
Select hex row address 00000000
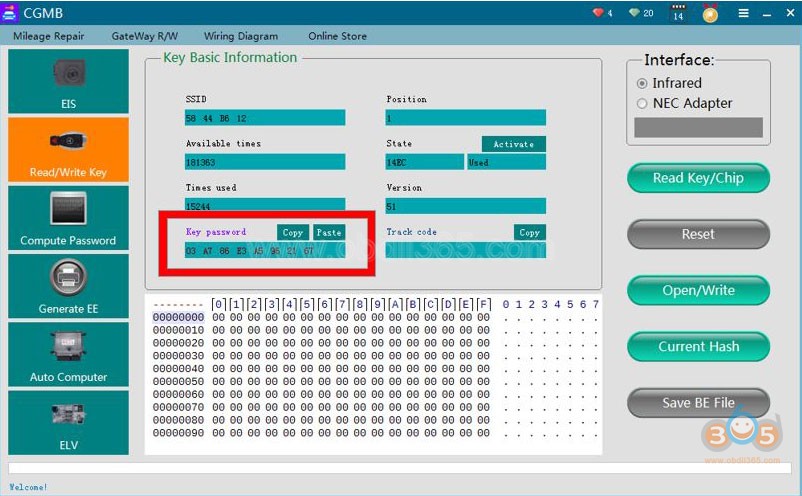tap(179, 318)
